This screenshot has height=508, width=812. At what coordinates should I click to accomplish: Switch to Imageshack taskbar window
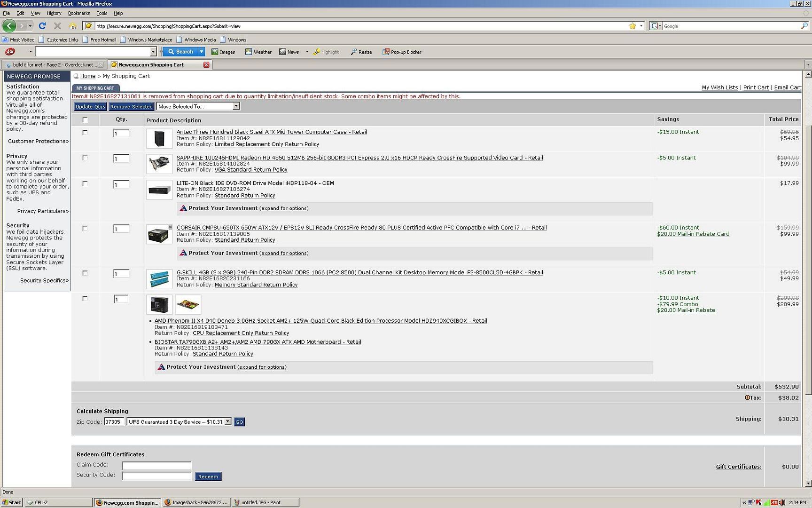pos(196,502)
